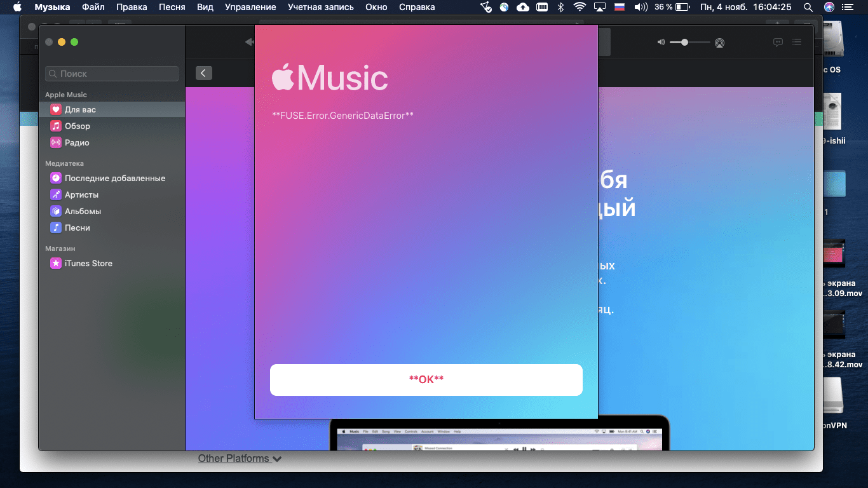Open the Wi-Fi status menu
868x488 pixels.
point(579,7)
